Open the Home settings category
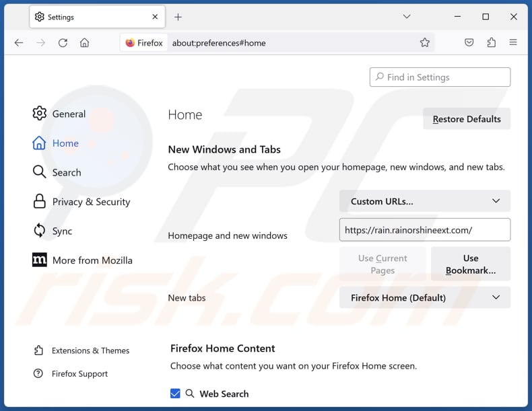The image size is (532, 411). click(56, 143)
